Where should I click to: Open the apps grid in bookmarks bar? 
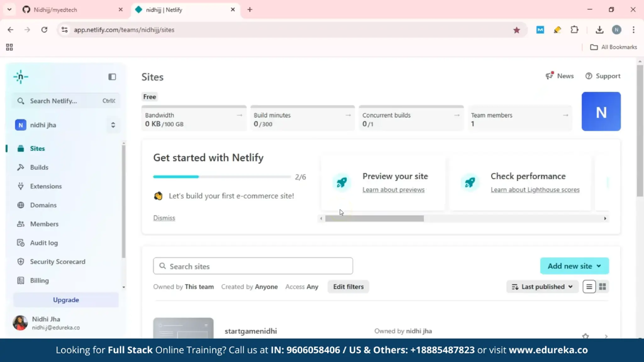point(9,47)
